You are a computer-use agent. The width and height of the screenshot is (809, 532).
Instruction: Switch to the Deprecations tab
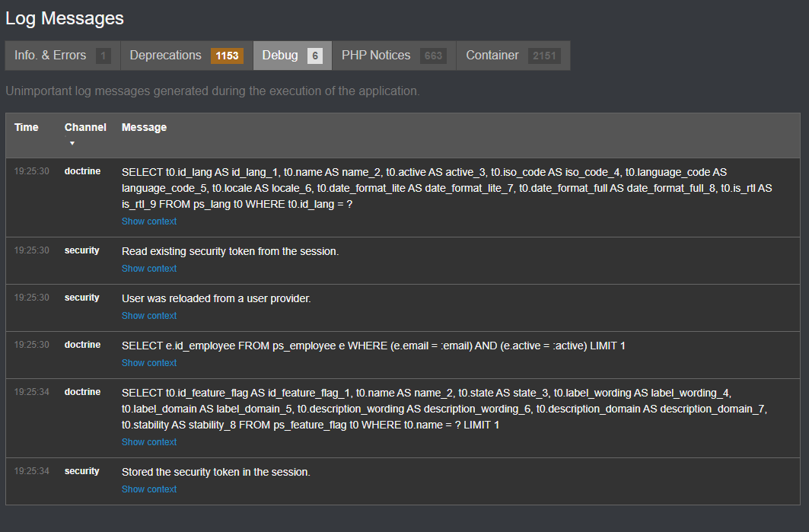pyautogui.click(x=186, y=56)
